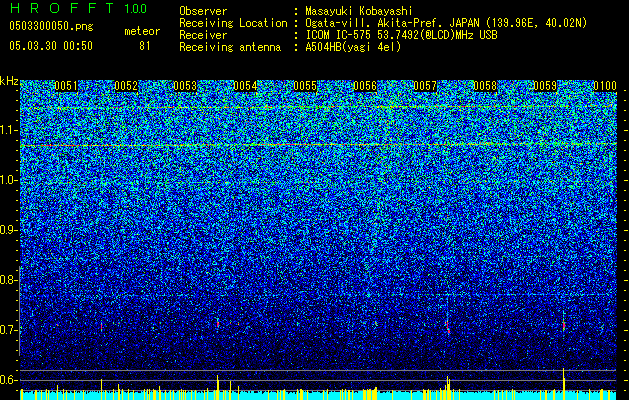Click the 0059 time marker
The width and height of the screenshot is (629, 400).
tap(545, 86)
